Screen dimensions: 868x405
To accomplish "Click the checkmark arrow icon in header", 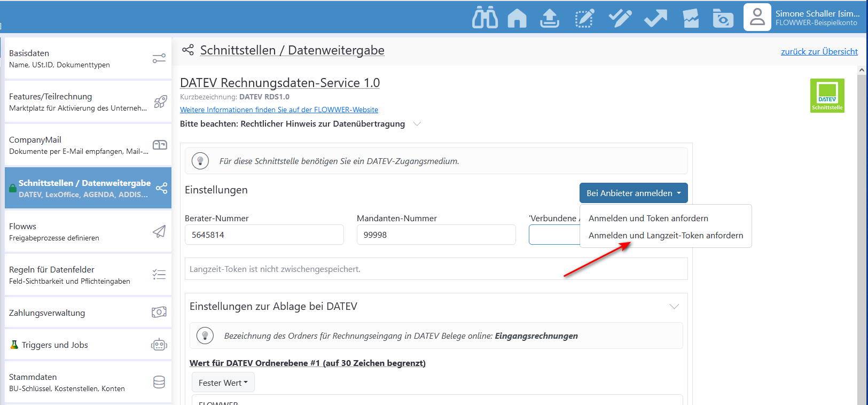I will click(655, 18).
